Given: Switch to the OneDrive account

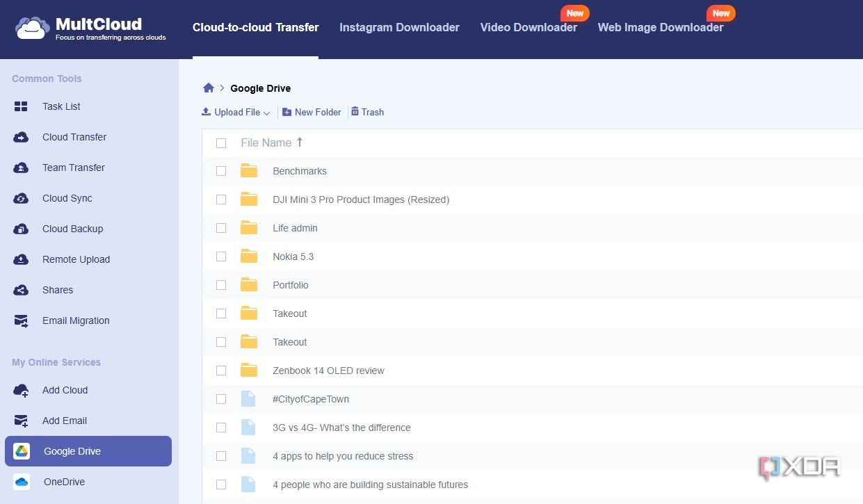Looking at the screenshot, I should coord(63,482).
